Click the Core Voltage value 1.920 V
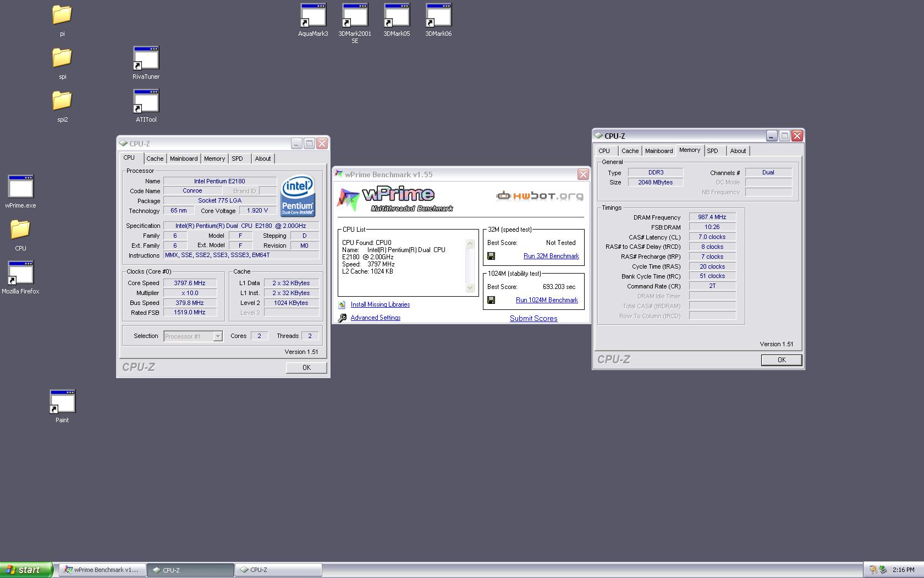This screenshot has height=578, width=924. pos(257,210)
